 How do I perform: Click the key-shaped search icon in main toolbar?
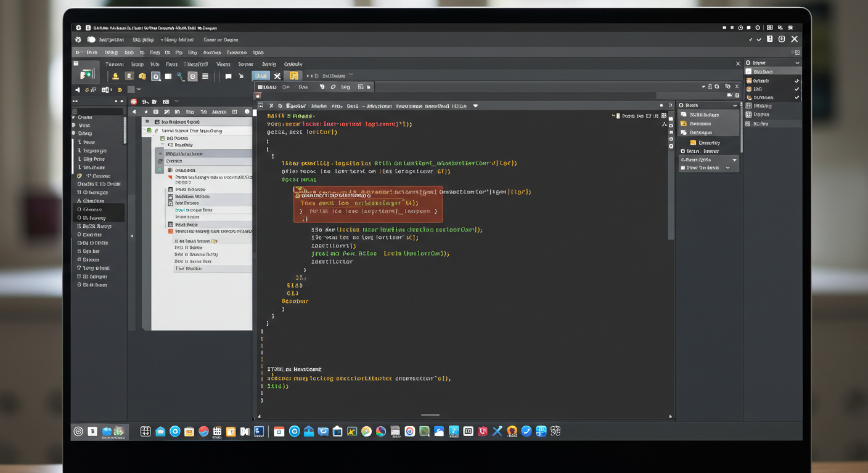tap(180, 76)
